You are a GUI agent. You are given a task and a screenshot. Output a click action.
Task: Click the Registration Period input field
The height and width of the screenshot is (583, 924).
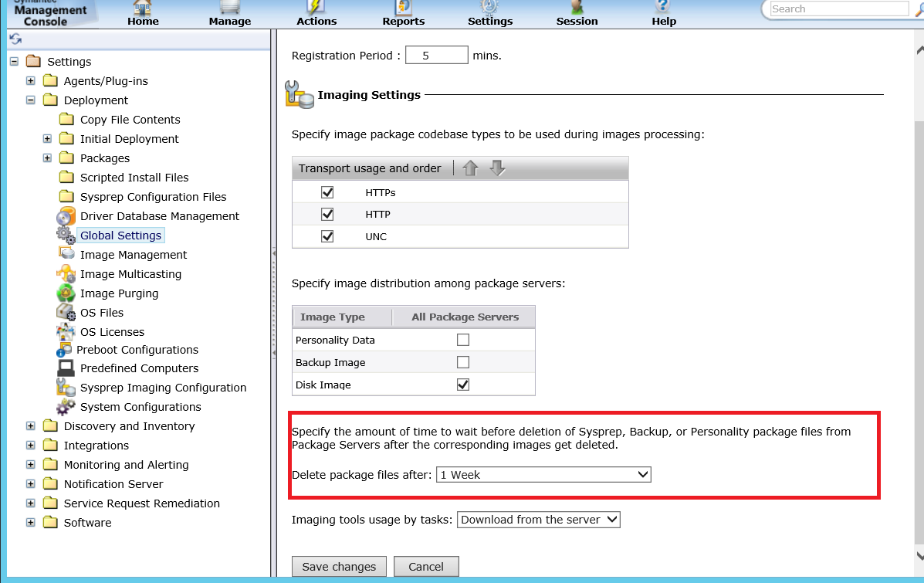(x=436, y=56)
